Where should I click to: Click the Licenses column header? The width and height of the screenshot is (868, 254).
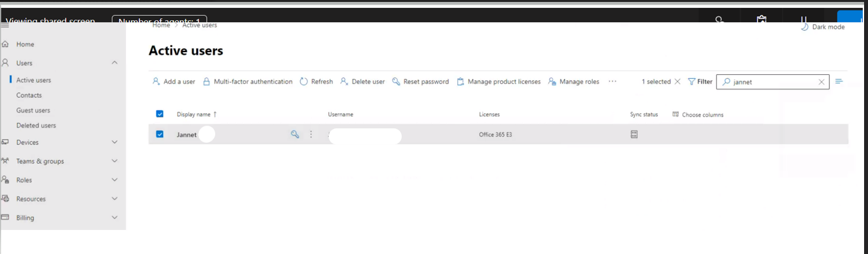point(489,114)
